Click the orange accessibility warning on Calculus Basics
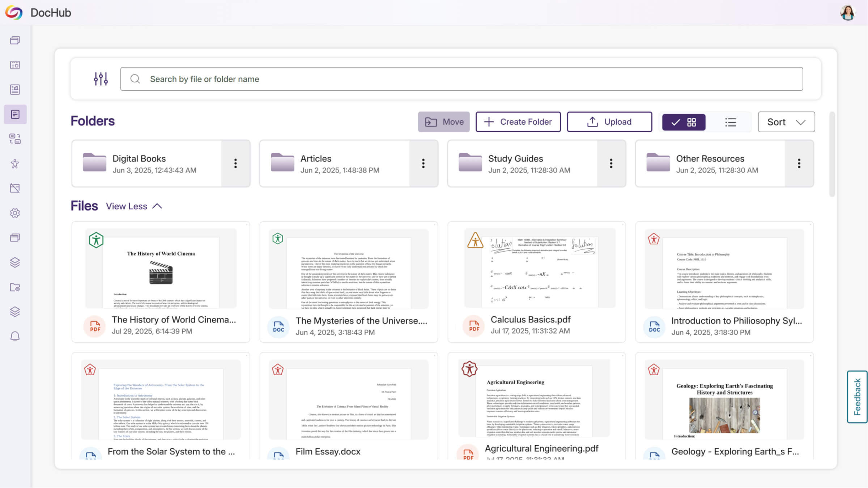 [x=475, y=240]
